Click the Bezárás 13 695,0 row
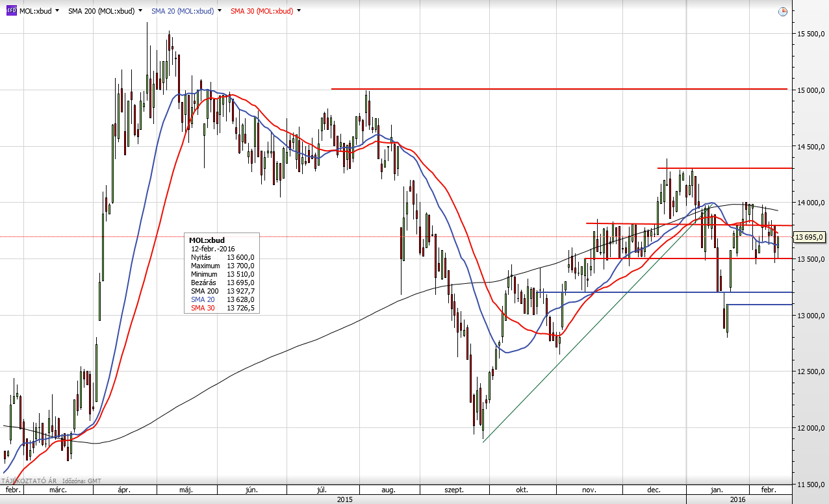 click(x=222, y=283)
